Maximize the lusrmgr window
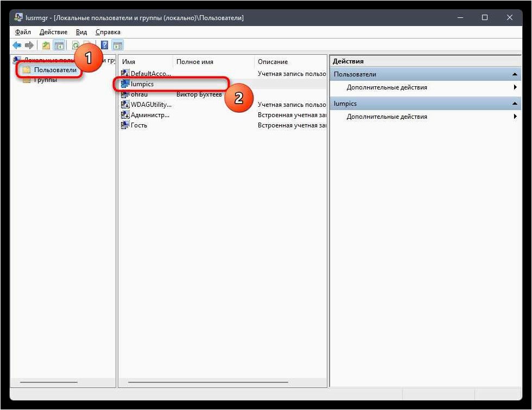This screenshot has width=532, height=410. pyautogui.click(x=484, y=17)
